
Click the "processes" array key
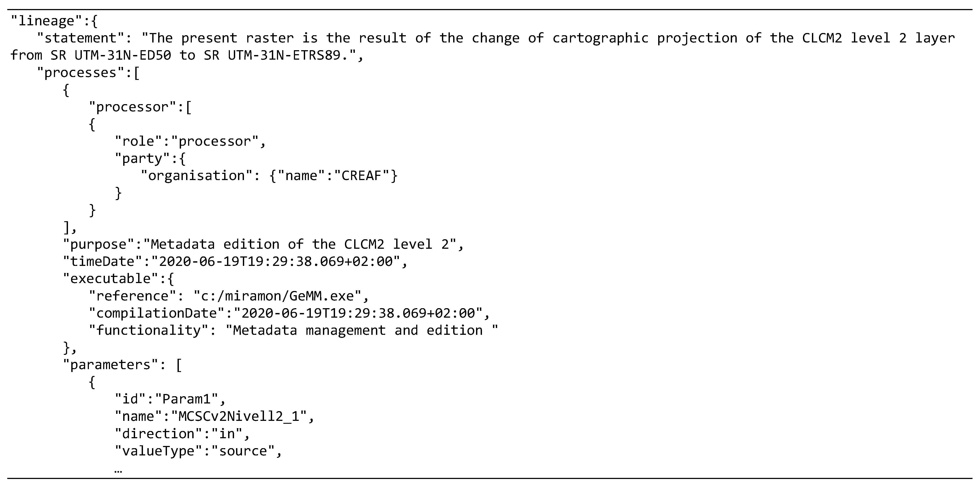click(x=80, y=73)
